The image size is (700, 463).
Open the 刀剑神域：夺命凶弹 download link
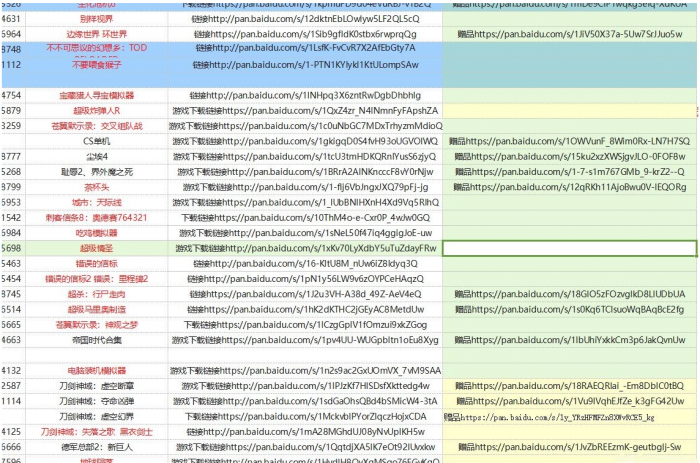(x=304, y=401)
